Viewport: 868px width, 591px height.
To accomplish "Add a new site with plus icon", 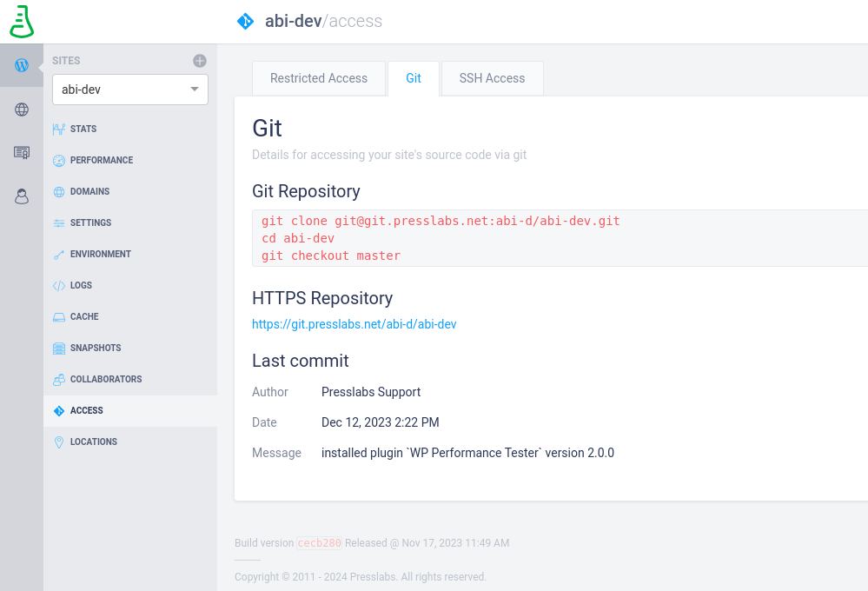I will coord(200,61).
